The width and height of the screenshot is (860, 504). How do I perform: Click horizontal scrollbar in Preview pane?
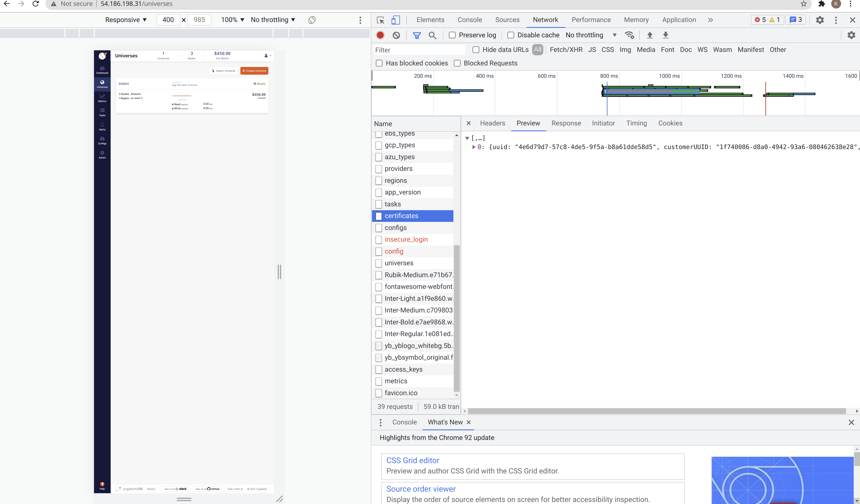pos(657,411)
